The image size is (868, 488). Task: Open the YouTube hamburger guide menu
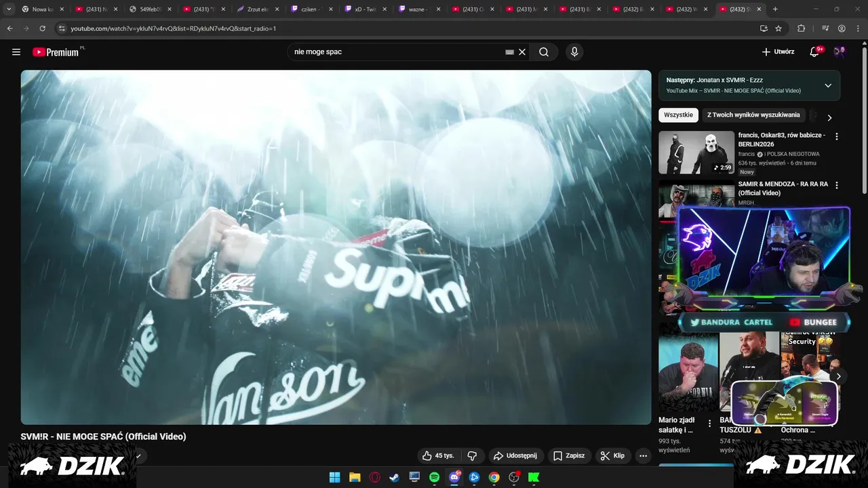tap(16, 52)
